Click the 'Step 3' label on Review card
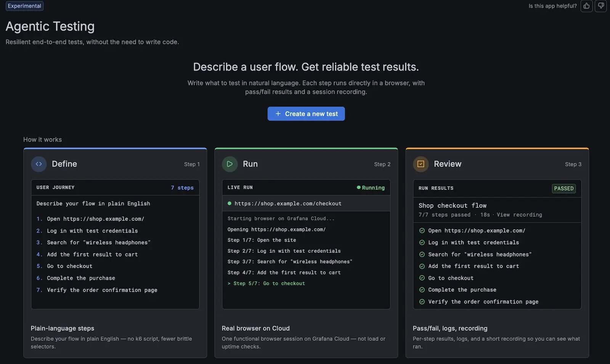The image size is (610, 364). point(573,164)
